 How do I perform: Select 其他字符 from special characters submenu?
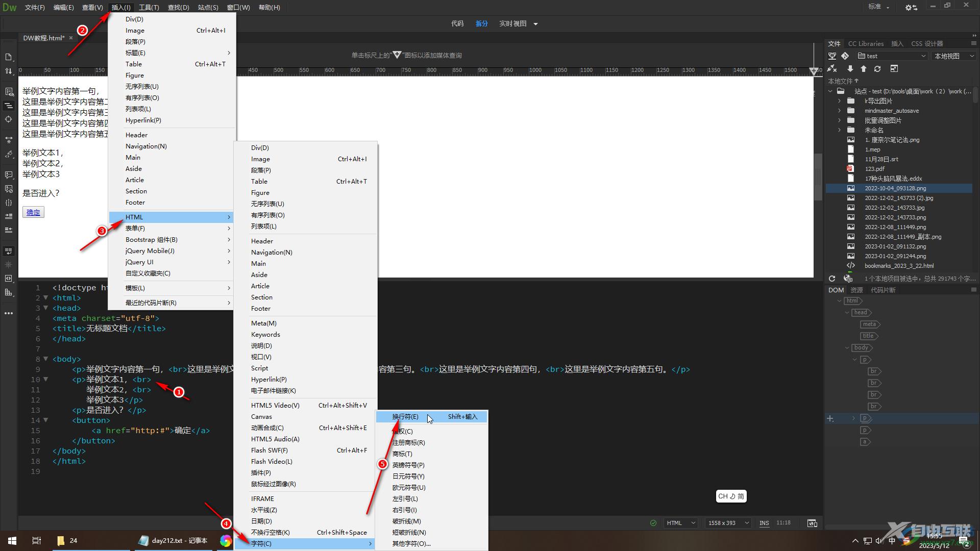(412, 543)
